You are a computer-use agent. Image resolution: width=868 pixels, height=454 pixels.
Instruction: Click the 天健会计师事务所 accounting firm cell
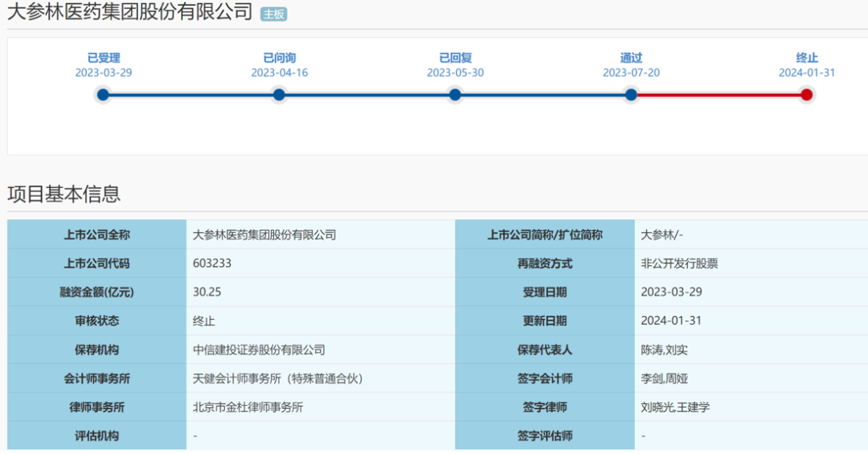(278, 378)
